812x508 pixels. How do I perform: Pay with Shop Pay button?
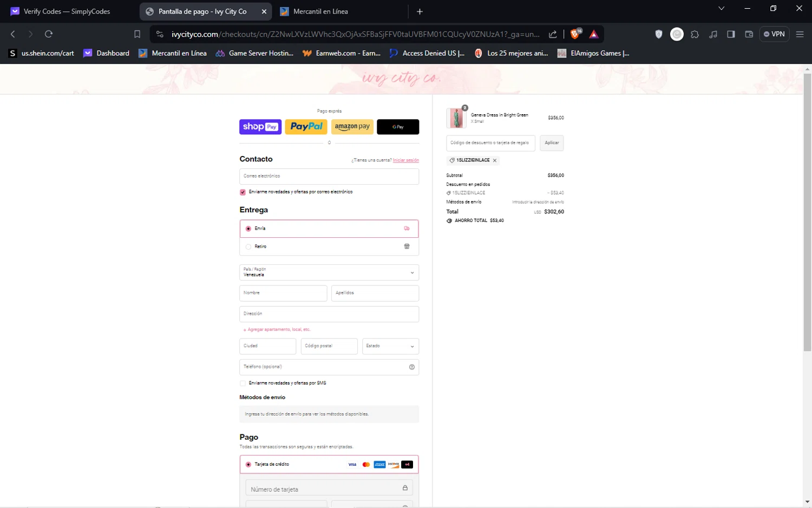click(x=260, y=127)
